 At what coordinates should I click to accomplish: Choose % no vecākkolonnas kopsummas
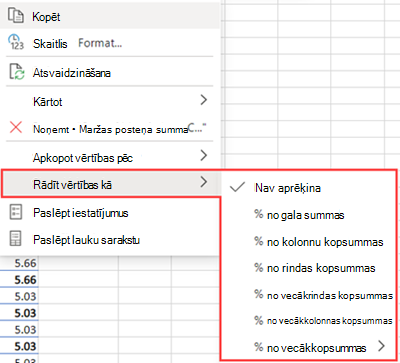pos(309,320)
